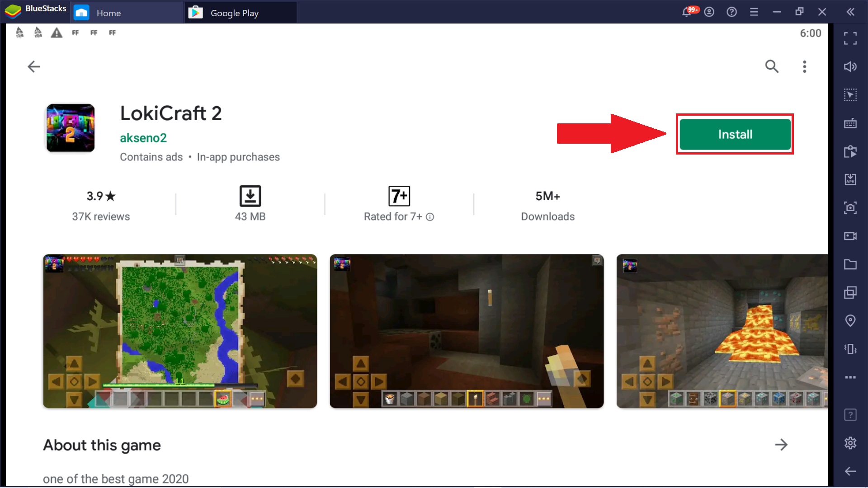Start screen recording with video icon
868x488 pixels.
[x=850, y=236]
